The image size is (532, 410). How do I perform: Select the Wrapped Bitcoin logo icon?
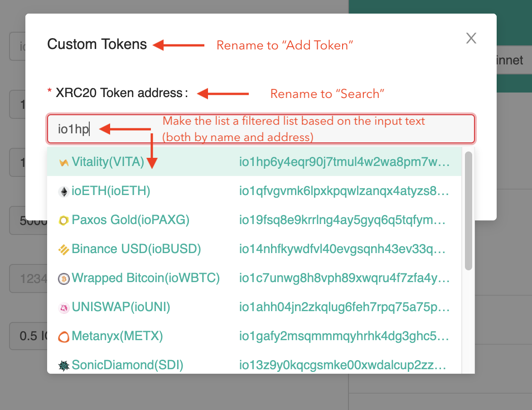64,278
